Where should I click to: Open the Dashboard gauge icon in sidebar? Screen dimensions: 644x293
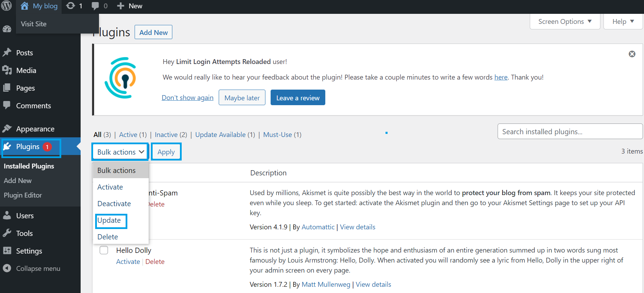(x=7, y=29)
